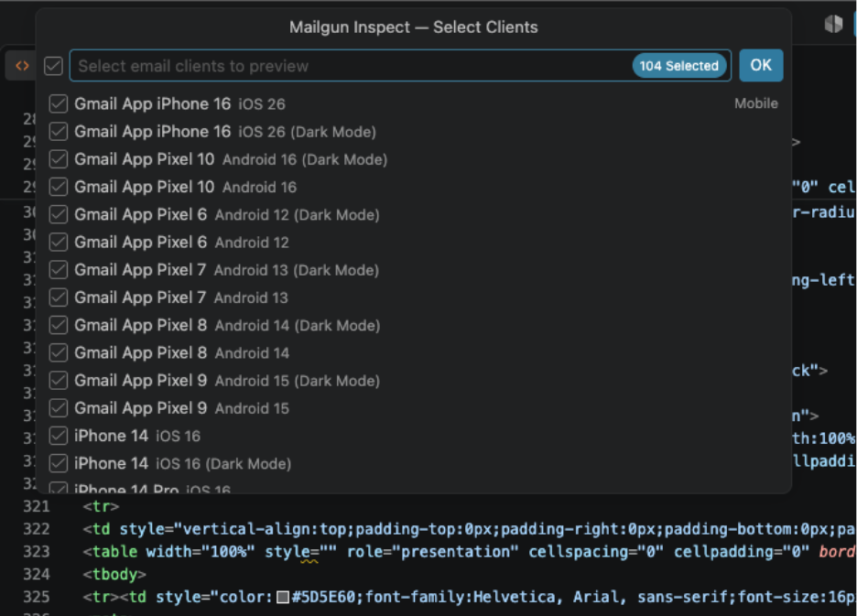Click the #5D5E60 color swatch in code

(283, 598)
